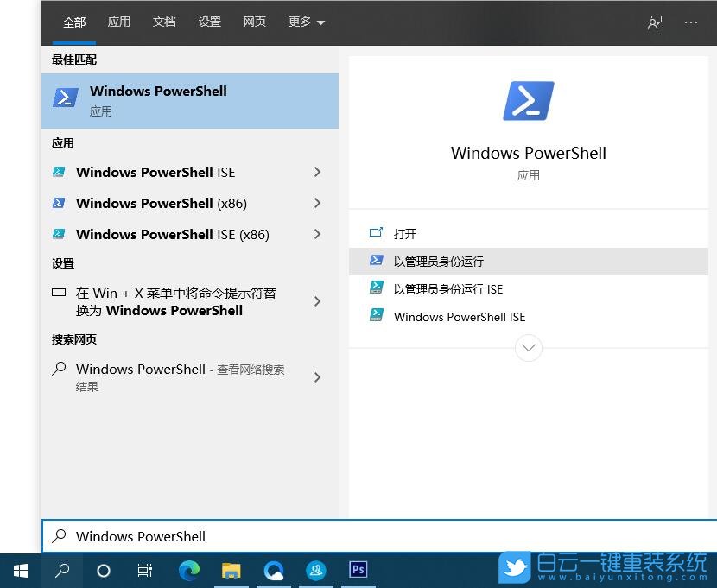The image size is (717, 588).
Task: Expand the down chevron below the action list
Action: 528,348
